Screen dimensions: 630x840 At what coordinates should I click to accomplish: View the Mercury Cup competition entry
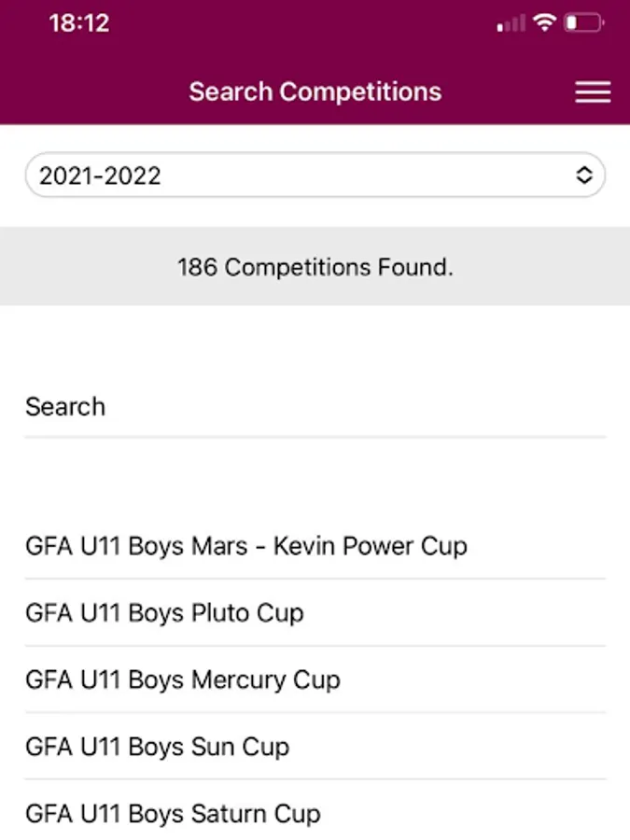315,679
